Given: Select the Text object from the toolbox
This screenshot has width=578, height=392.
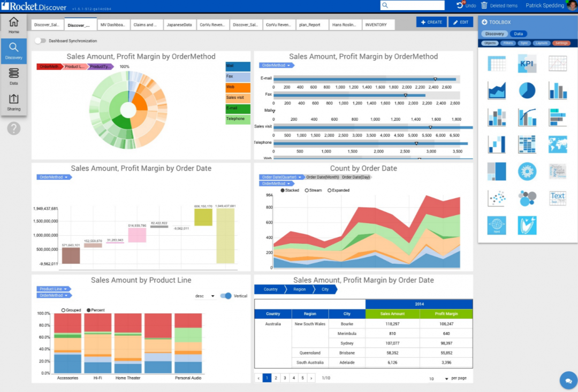Looking at the screenshot, I should pyautogui.click(x=558, y=198).
